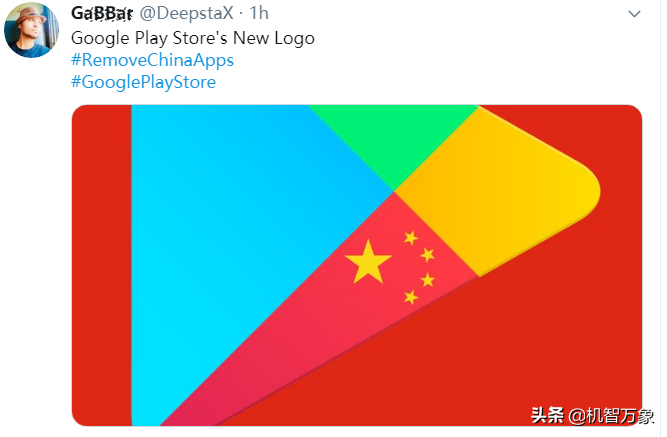Open the tweet via 1h timestamp

tap(259, 13)
